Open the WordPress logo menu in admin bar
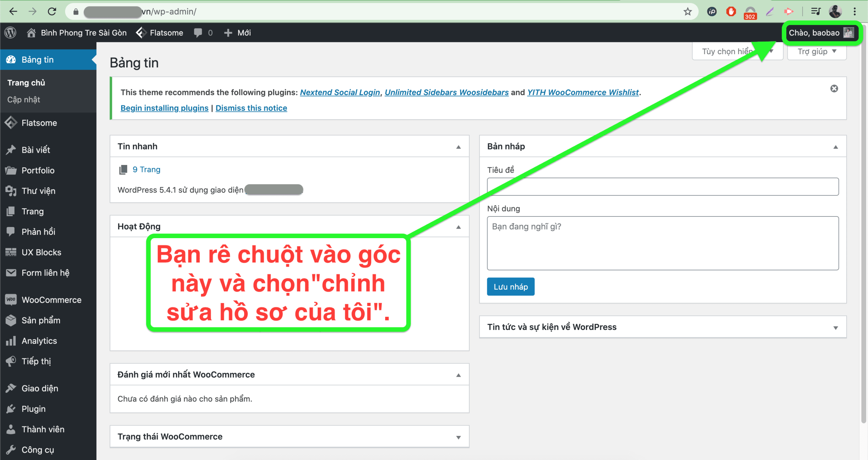868x460 pixels. pyautogui.click(x=10, y=33)
